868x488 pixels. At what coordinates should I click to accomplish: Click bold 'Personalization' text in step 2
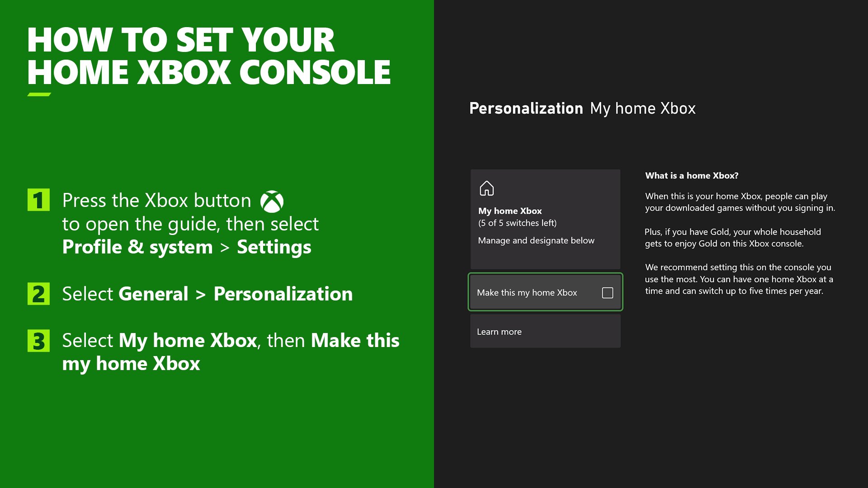tap(283, 294)
